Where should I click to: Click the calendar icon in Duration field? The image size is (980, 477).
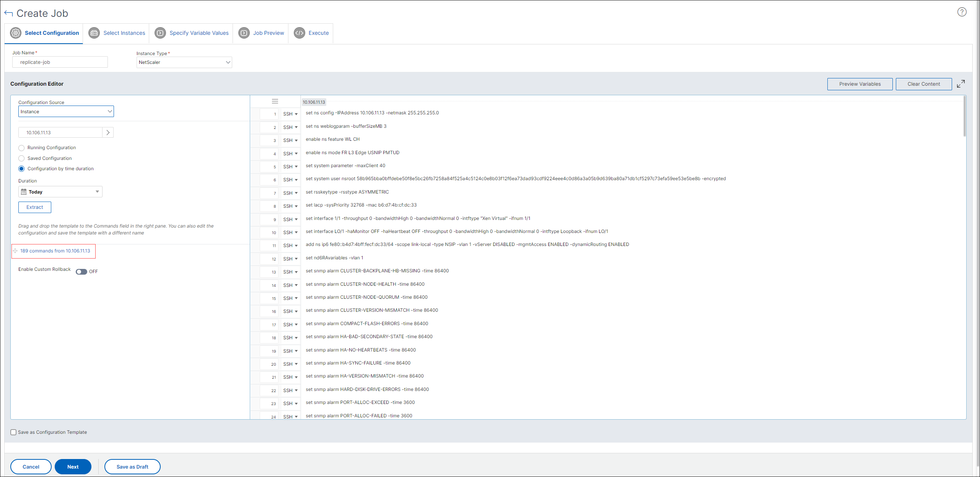24,192
